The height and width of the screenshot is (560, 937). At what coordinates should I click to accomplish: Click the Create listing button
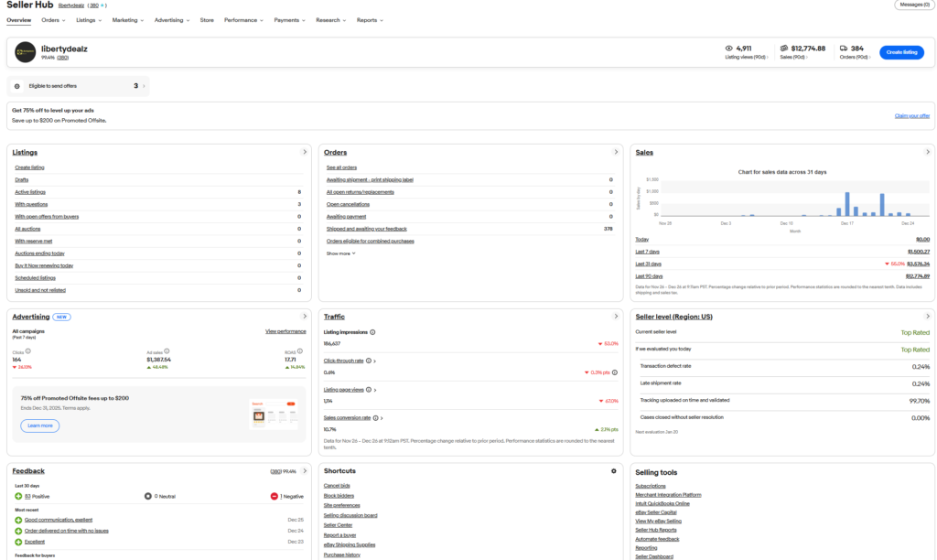click(901, 53)
